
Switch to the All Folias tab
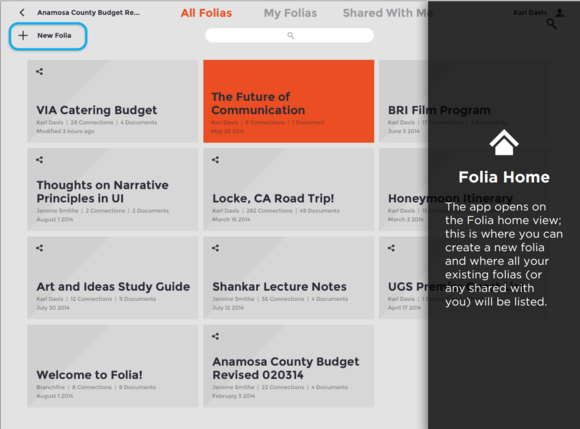(206, 13)
